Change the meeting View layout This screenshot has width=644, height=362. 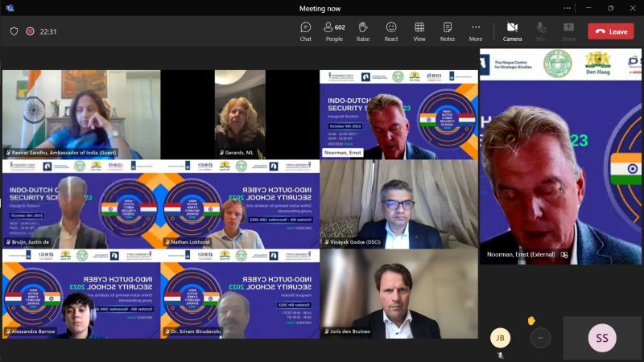419,31
